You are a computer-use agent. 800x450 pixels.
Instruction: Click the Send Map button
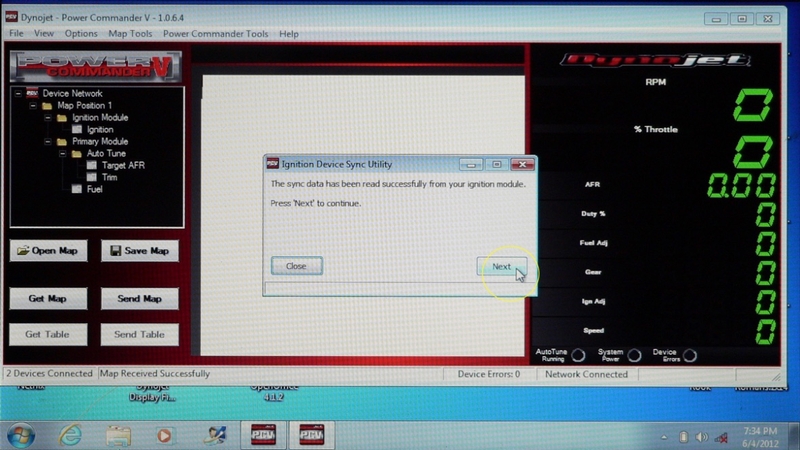139,299
